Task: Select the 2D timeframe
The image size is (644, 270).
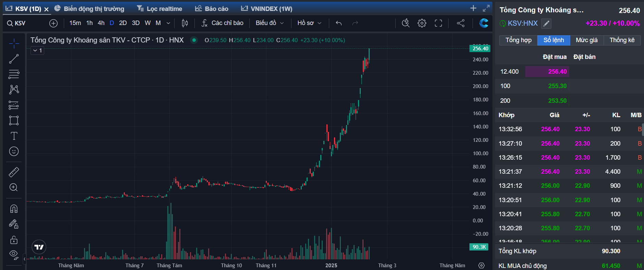Action: click(123, 23)
